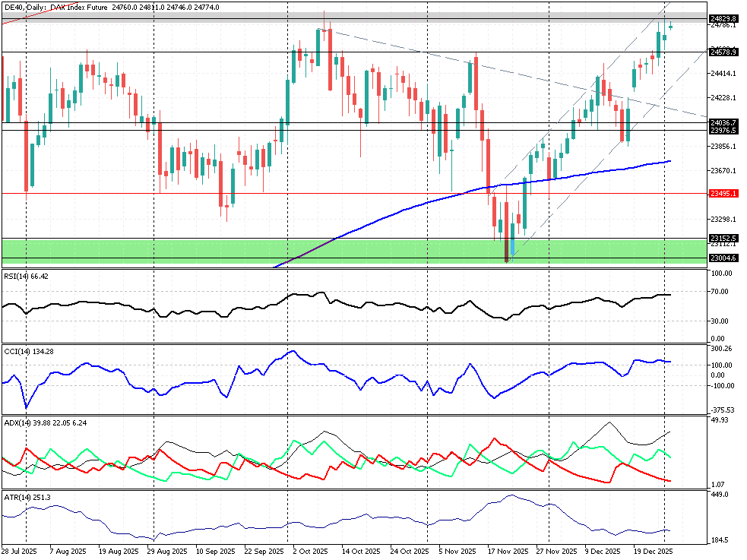Click the 17 Nov 2025 date label
747x560 pixels.
click(508, 551)
